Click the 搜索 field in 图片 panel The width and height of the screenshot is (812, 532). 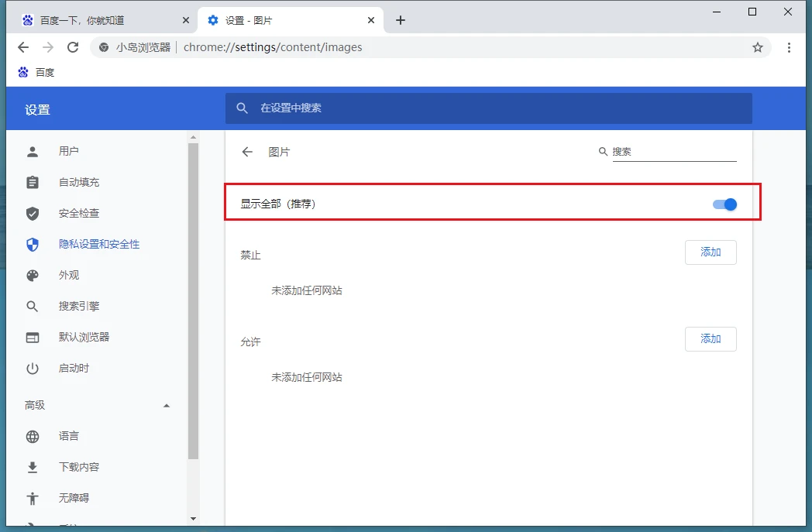pyautogui.click(x=673, y=152)
